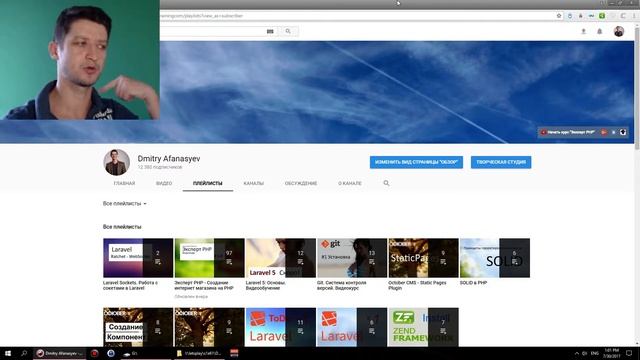Open the ОБСУЖДЕНИЕ tab
Screen dimensions: 640x360
coord(301,183)
